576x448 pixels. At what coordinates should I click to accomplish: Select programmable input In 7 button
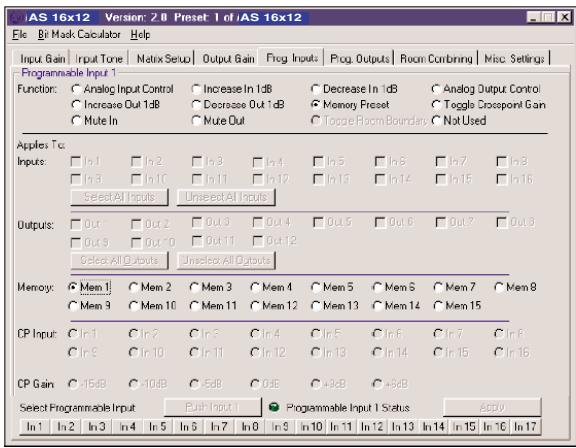coord(219,426)
